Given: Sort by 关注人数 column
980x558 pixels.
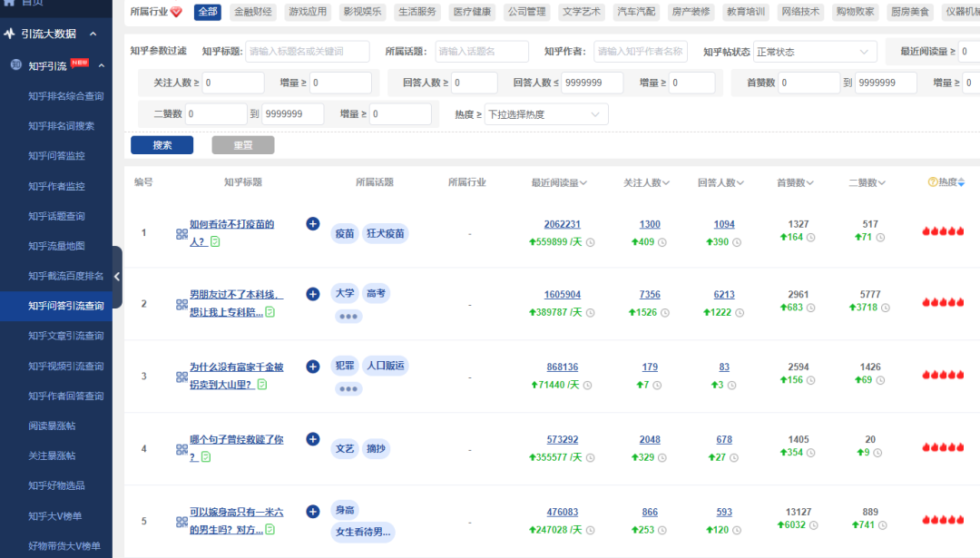Looking at the screenshot, I should coord(646,182).
